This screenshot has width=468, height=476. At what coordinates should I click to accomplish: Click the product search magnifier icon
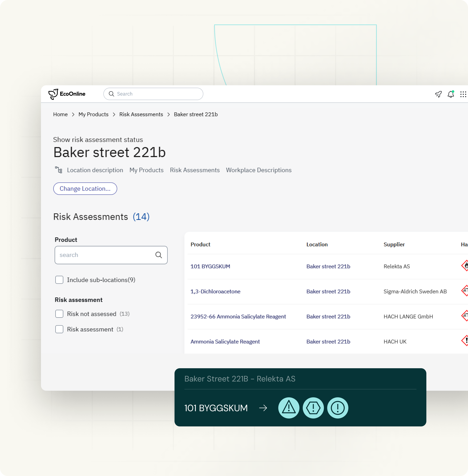pos(159,255)
